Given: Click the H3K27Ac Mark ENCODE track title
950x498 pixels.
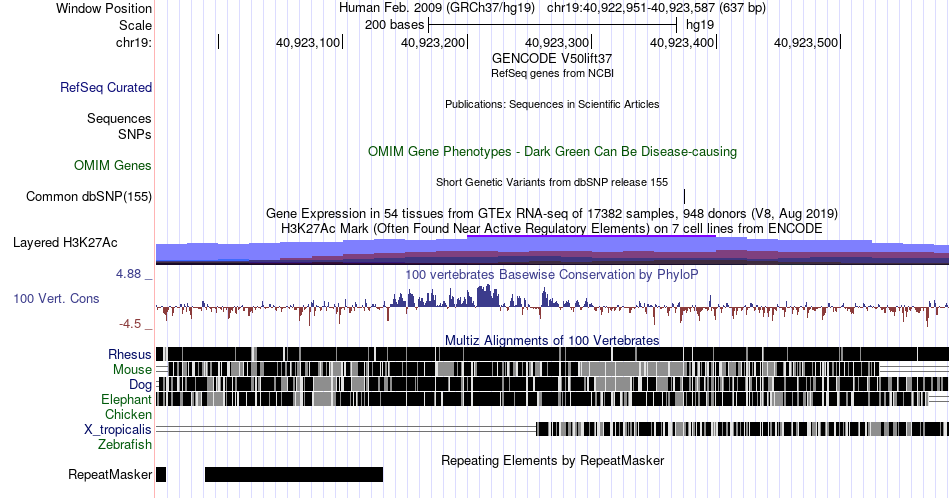Looking at the screenshot, I should coord(552,228).
